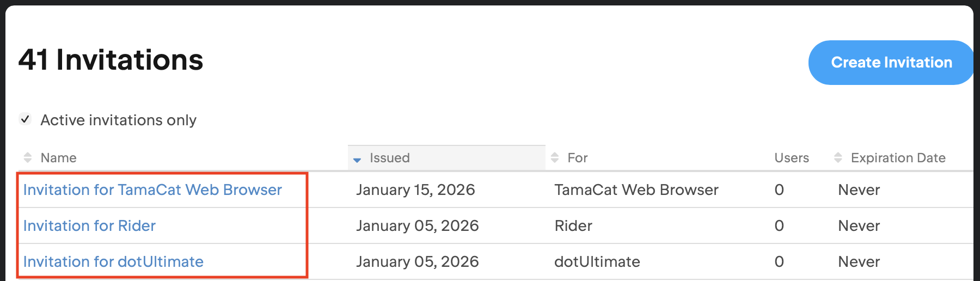980x281 pixels.
Task: Open the Invitation for Rider link
Action: [x=89, y=226]
